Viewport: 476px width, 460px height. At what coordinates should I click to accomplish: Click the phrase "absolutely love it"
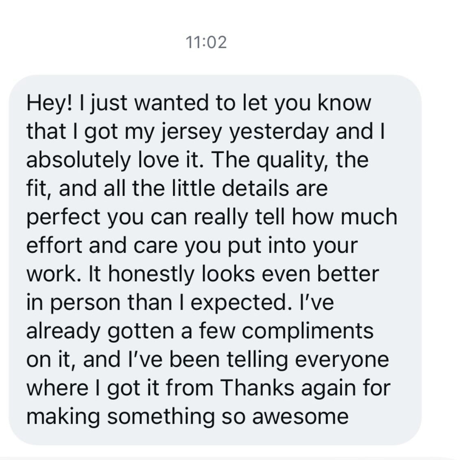point(114,160)
